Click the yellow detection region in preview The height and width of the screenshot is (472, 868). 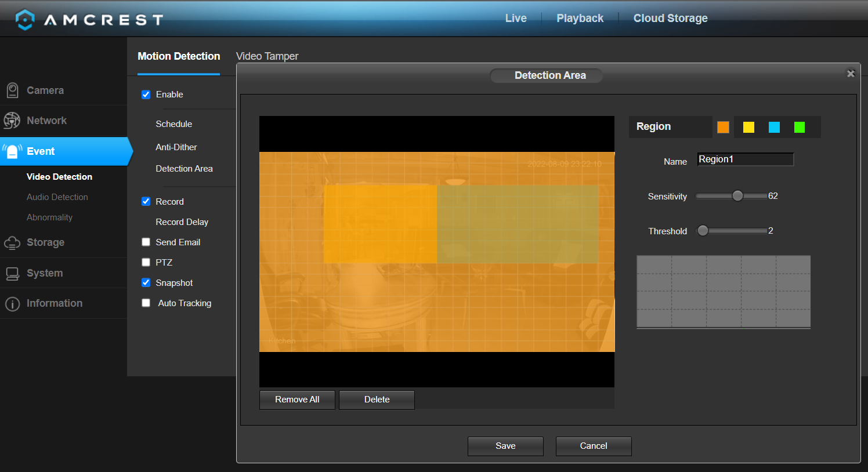[380, 224]
